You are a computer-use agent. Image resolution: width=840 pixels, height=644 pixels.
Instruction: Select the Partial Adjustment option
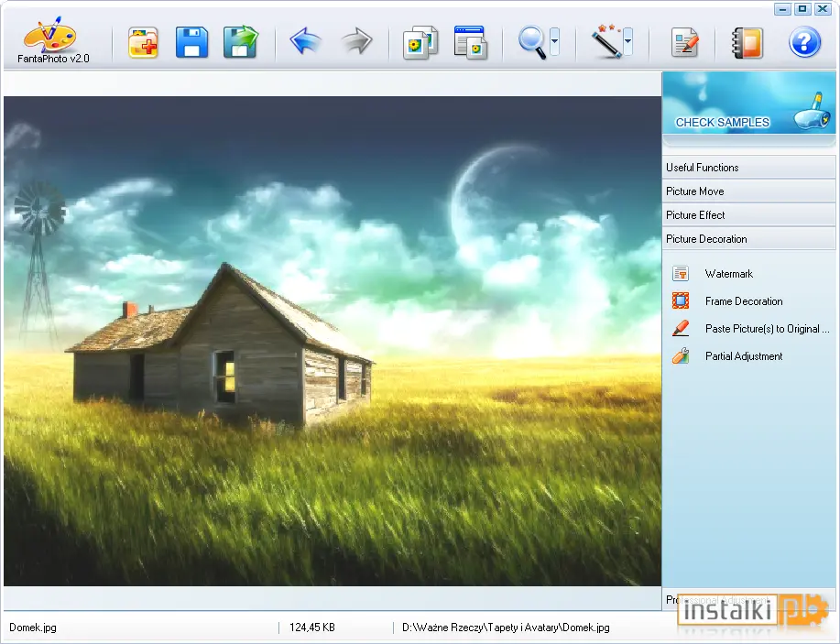[x=744, y=356]
